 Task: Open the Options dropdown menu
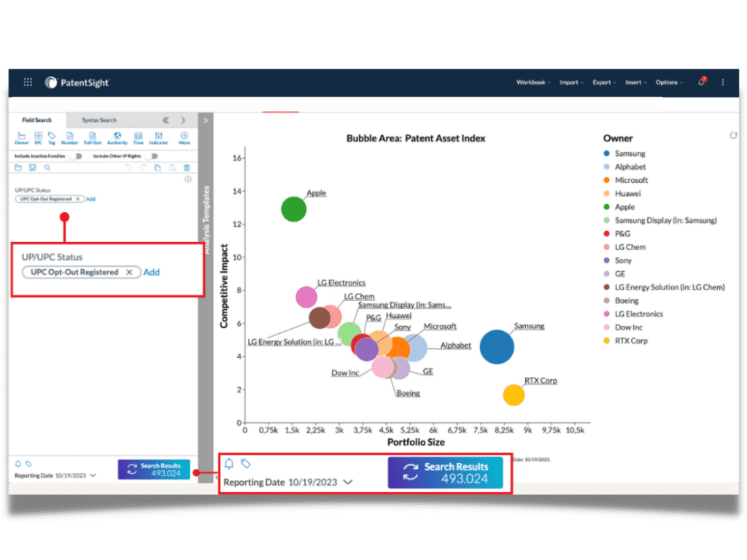pos(669,82)
